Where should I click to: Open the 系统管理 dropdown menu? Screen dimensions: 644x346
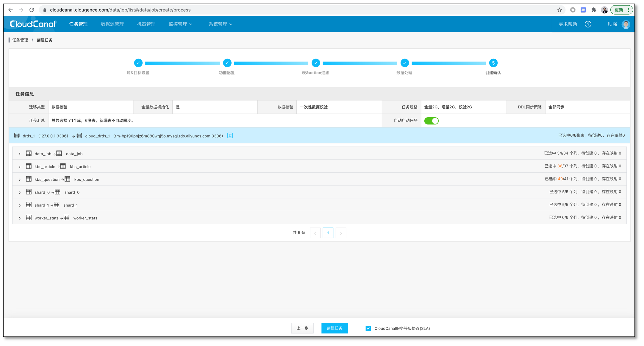tap(221, 24)
